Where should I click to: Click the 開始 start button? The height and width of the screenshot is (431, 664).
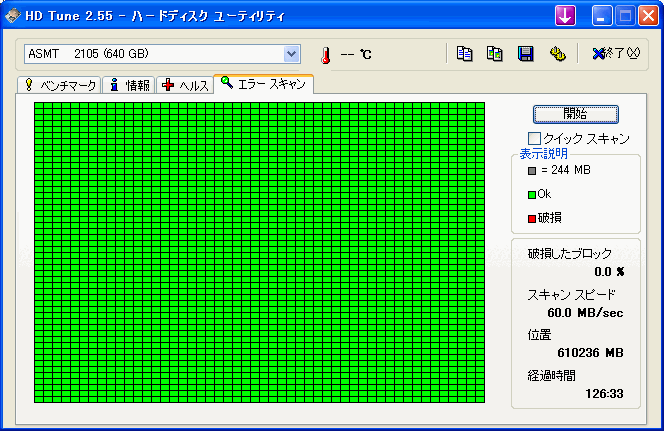click(x=575, y=114)
